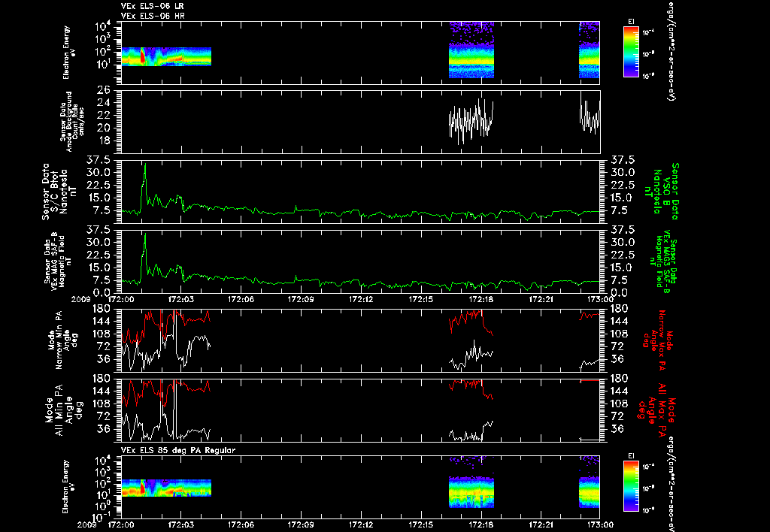Click 'Electron Energy eV' label of bottom spectrogram
The height and width of the screenshot is (532, 770).
point(69,486)
